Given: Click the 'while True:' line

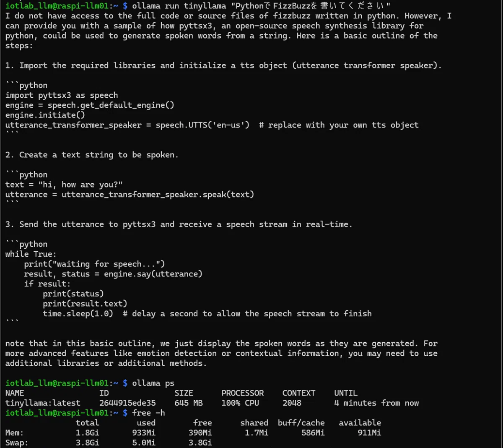Looking at the screenshot, I should coord(31,254).
